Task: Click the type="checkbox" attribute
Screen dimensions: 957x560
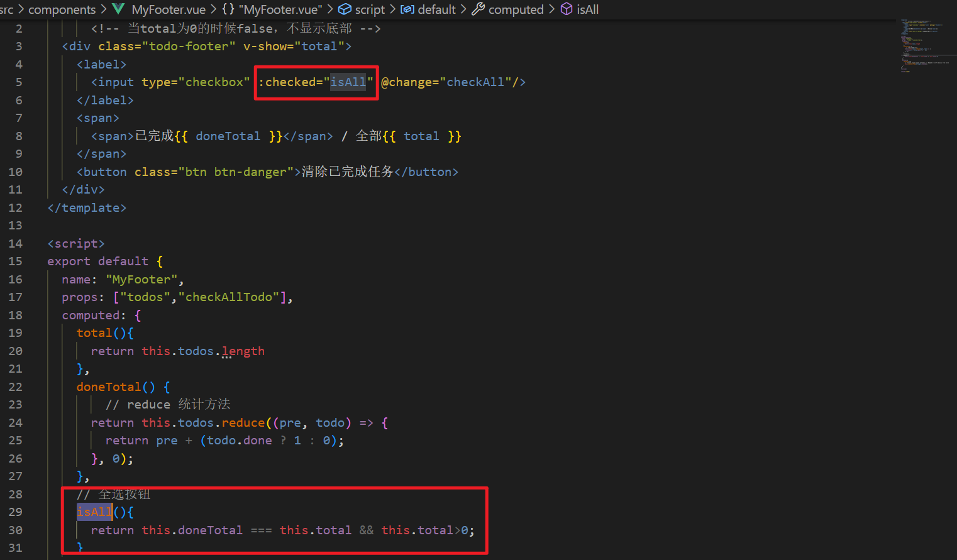Action: 196,82
